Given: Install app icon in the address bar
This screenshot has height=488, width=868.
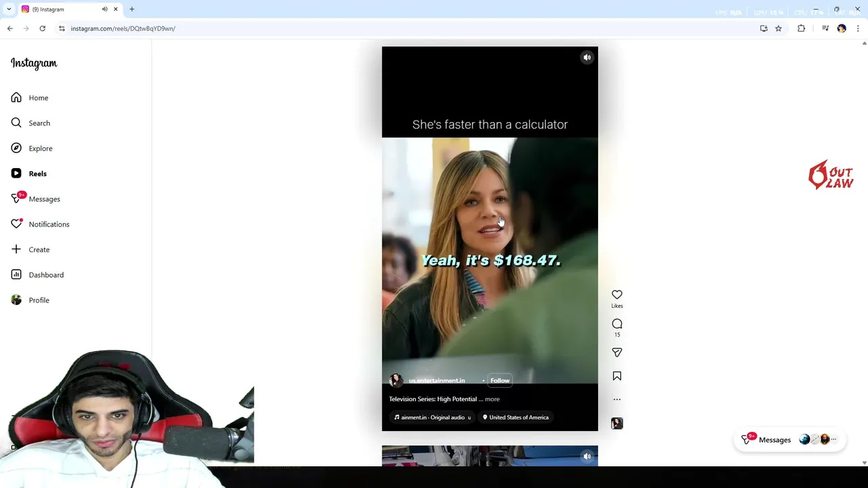Looking at the screenshot, I should coord(764,28).
